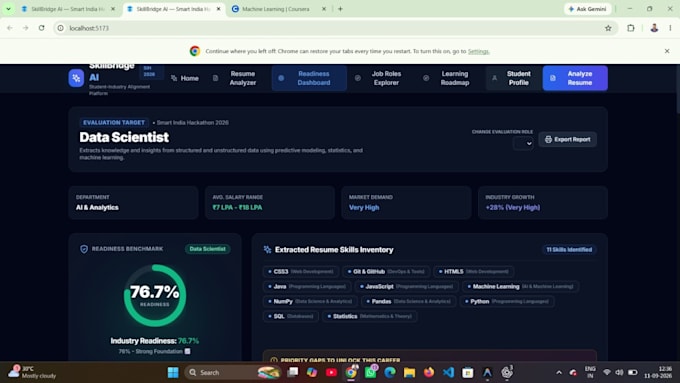This screenshot has width=680, height=383.
Task: Open Change Evaluation Role dropdown
Action: (523, 143)
